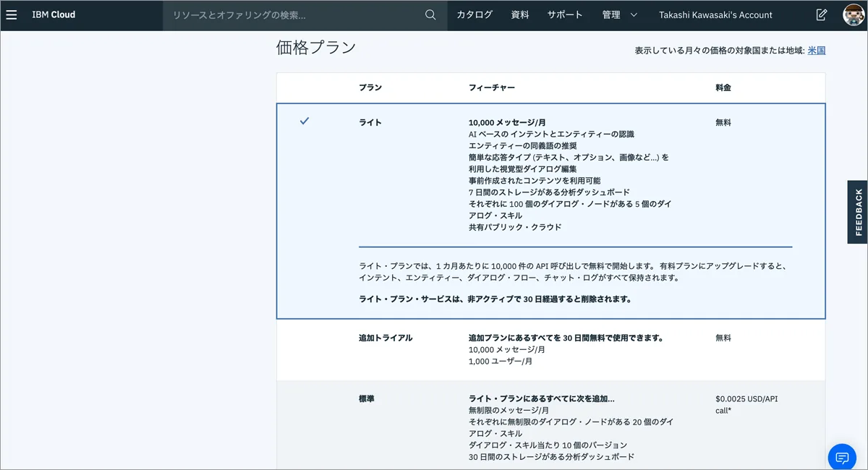Click the フィーチャー column header

(492, 87)
